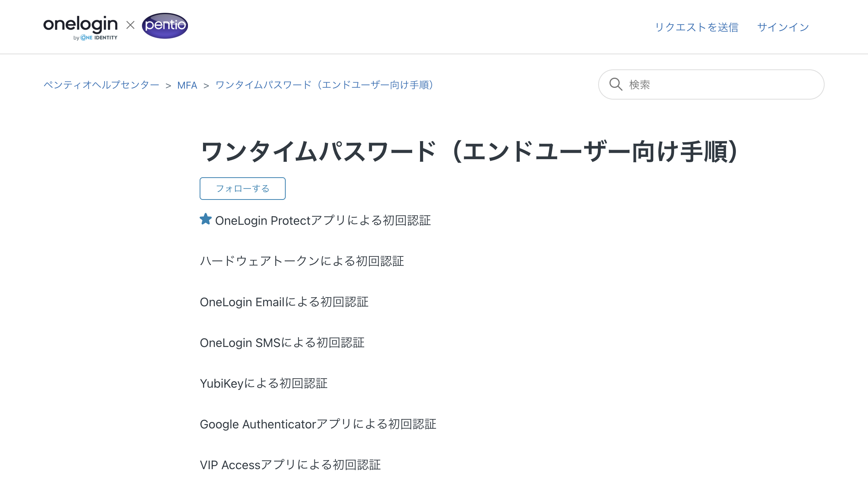Click the Pentio logo badge

165,26
